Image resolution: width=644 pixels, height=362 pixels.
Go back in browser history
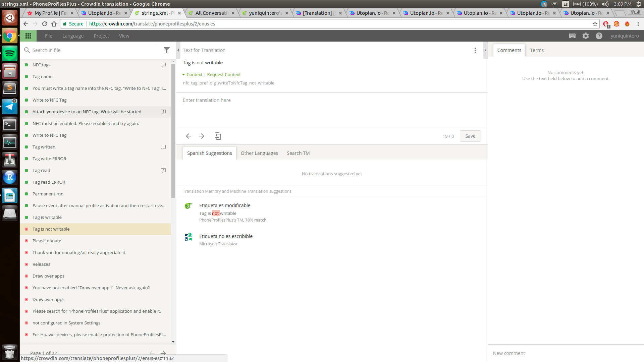26,24
